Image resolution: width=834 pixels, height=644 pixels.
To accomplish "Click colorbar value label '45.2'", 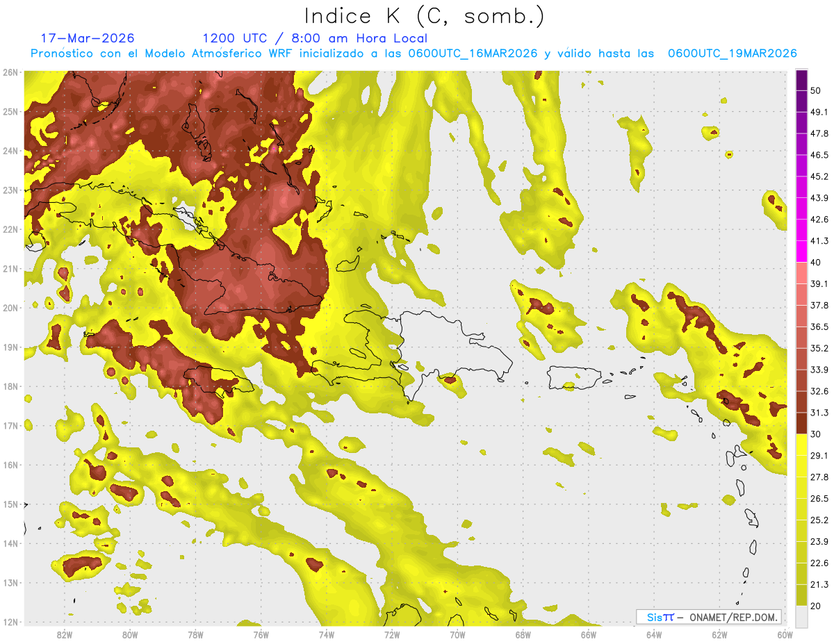I will pos(819,176).
